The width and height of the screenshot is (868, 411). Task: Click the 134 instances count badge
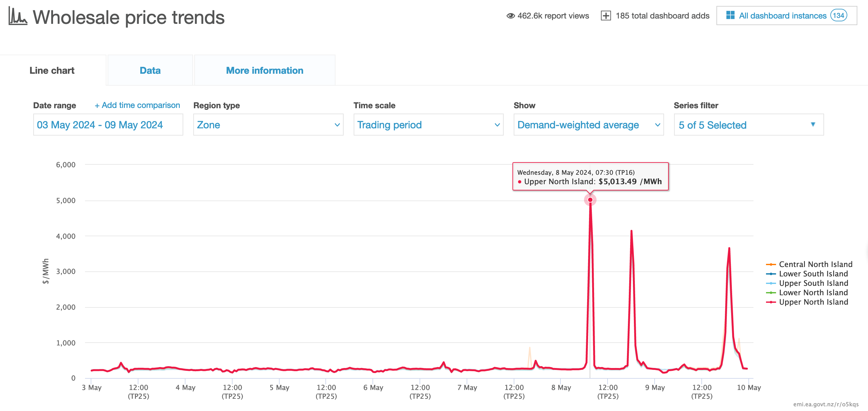pyautogui.click(x=839, y=15)
